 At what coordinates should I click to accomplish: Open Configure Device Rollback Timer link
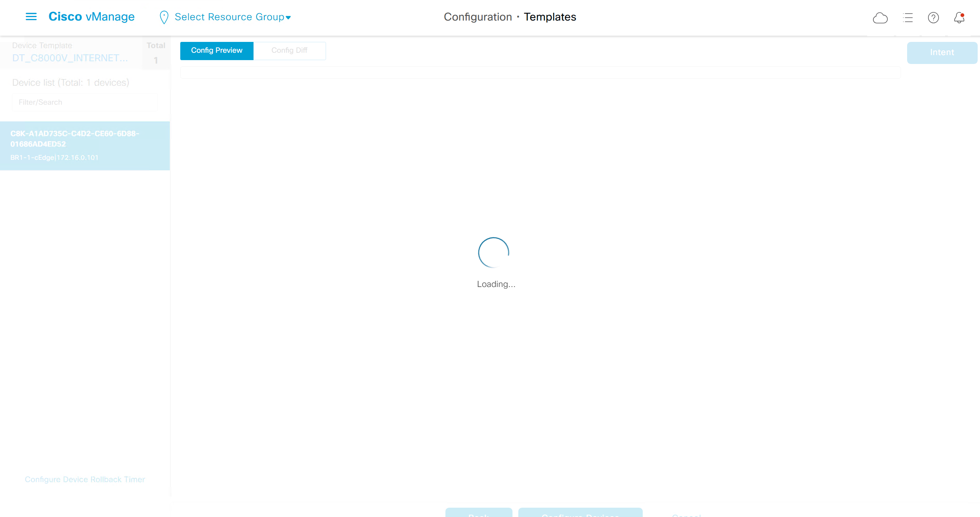coord(85,479)
